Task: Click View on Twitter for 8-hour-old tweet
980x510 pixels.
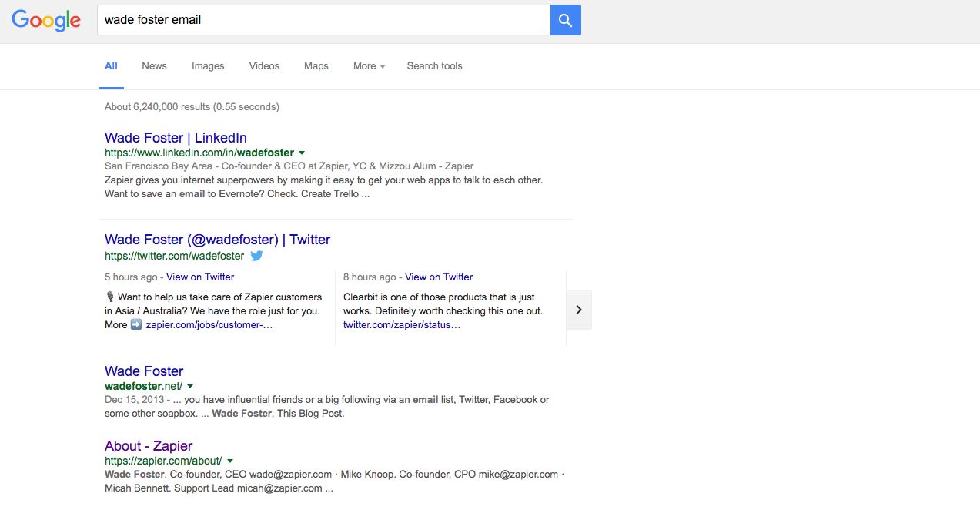Action: point(439,277)
